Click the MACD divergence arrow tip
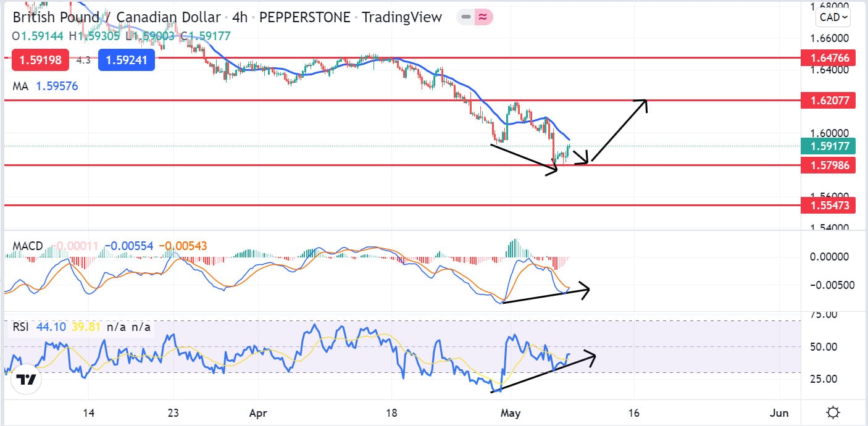The image size is (868, 426). tap(587, 288)
